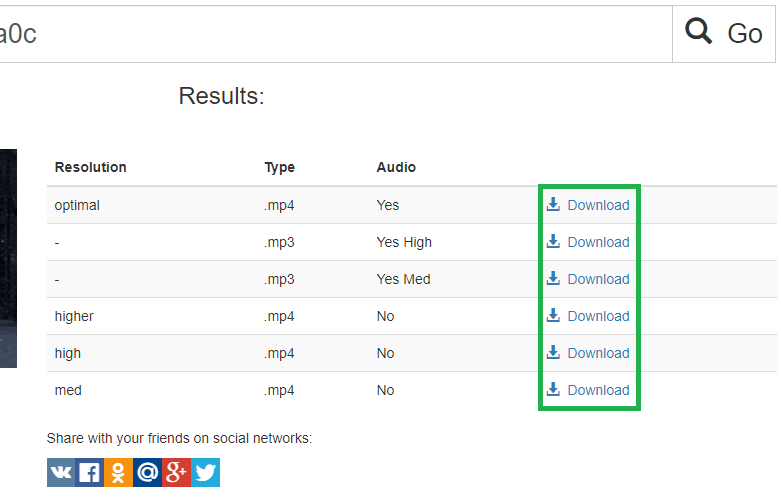Click Download link for high .mp4
The height and width of the screenshot is (498, 781).
click(588, 353)
